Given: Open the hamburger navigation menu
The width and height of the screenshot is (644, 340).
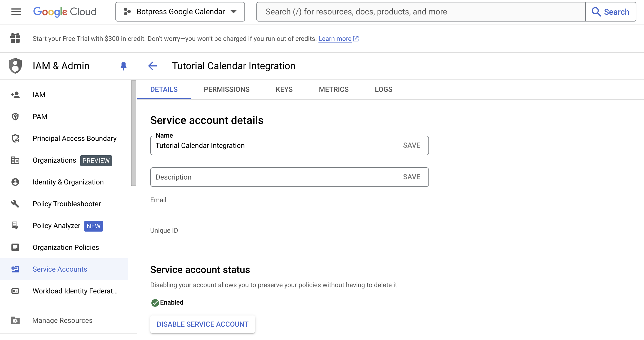Looking at the screenshot, I should [16, 12].
